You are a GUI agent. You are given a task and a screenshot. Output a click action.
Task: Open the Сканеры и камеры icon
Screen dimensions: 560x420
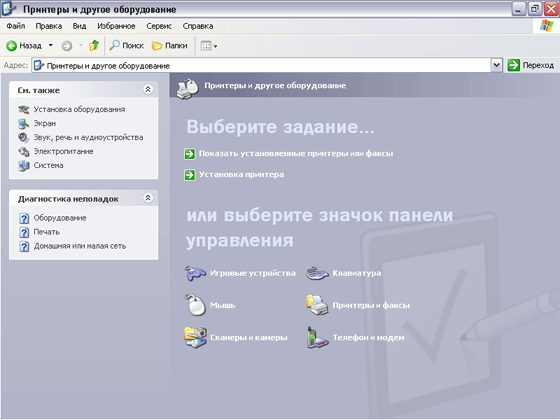(195, 337)
